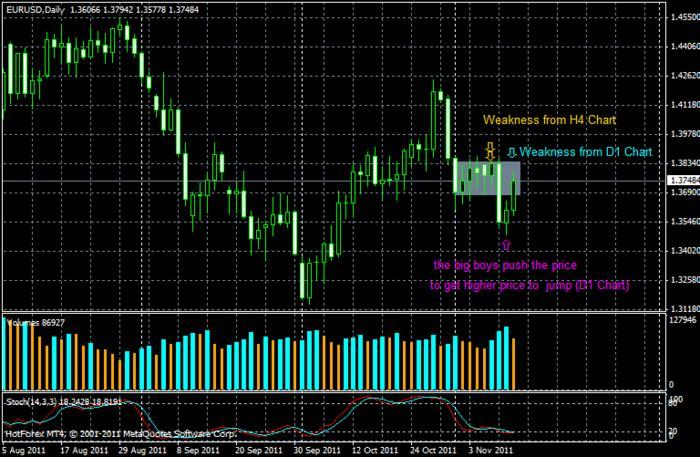Click the 1.4550 price axis label
Image resolution: width=700 pixels, height=457 pixels.
coord(685,17)
